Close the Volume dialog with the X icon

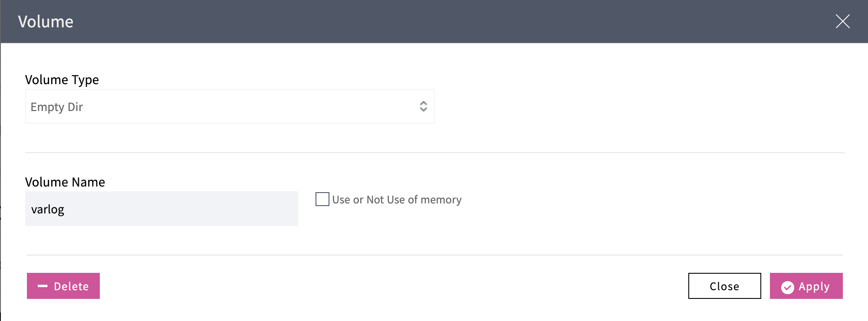pos(842,21)
